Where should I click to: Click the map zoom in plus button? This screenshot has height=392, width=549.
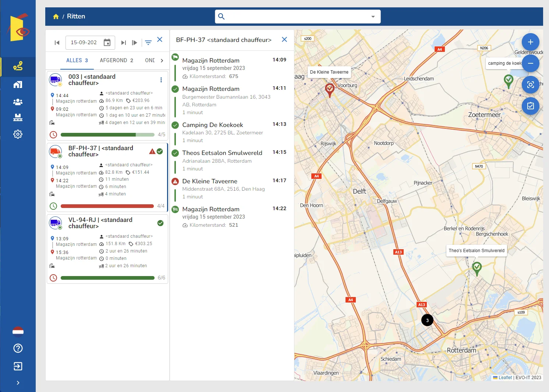coord(530,42)
